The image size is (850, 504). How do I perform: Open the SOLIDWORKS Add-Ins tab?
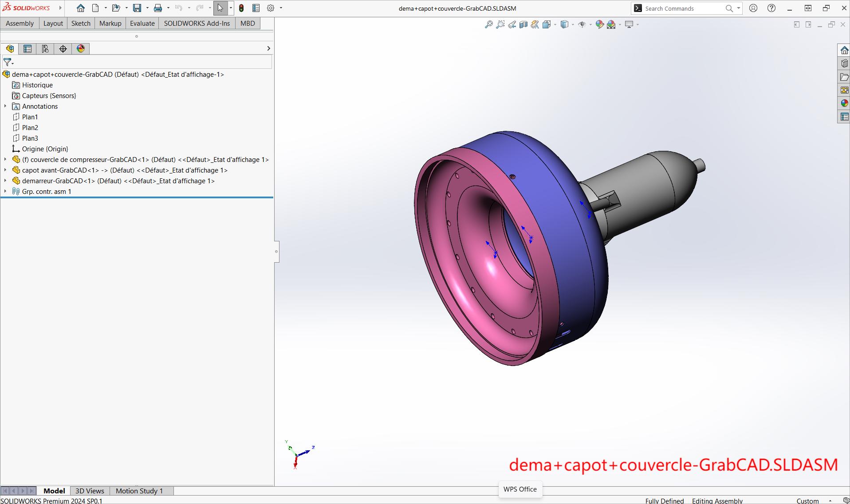coord(197,24)
